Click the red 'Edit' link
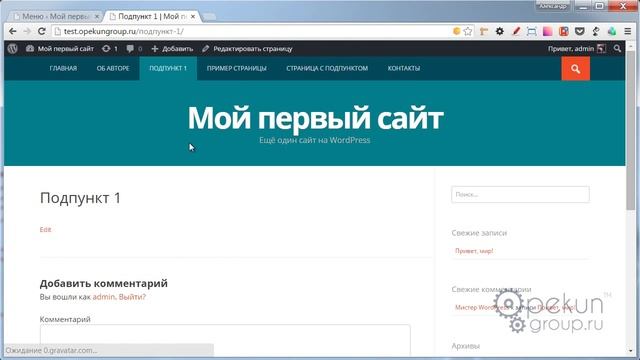The width and height of the screenshot is (640, 360). point(45,229)
